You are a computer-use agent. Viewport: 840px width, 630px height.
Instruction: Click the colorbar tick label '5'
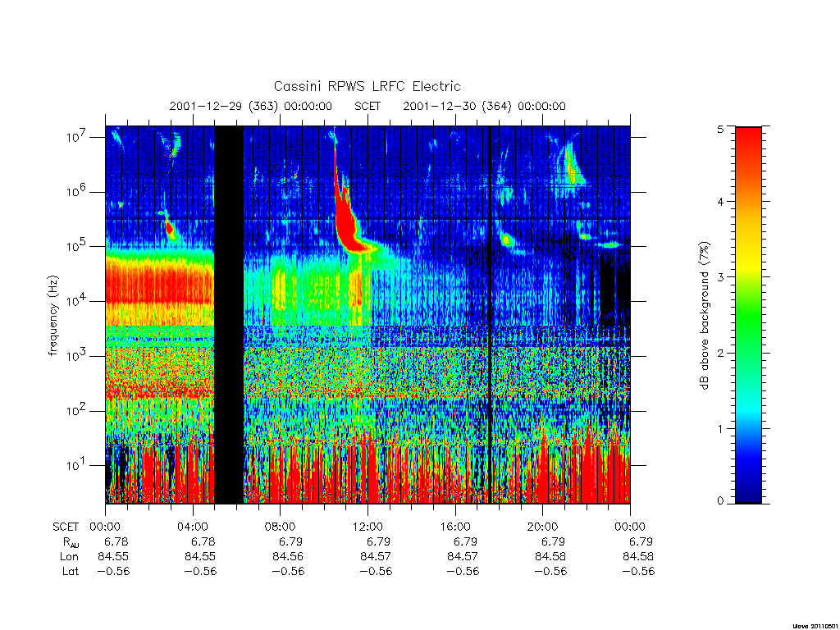coord(720,129)
